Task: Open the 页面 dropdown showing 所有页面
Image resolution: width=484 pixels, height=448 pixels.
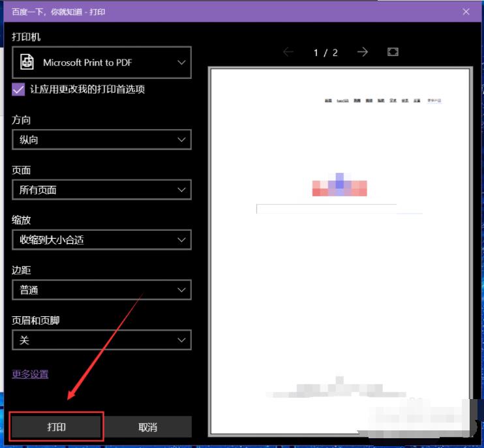Action: [102, 190]
